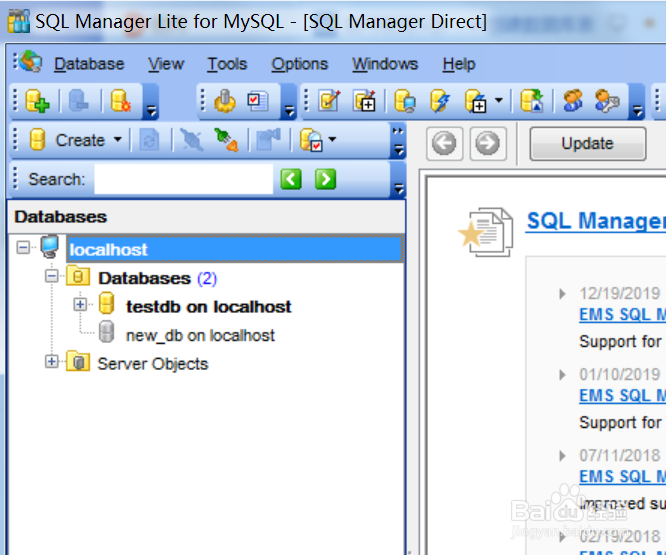Image resolution: width=666 pixels, height=555 pixels.
Task: Click the grayed view mode icon
Action: pyautogui.click(x=268, y=140)
